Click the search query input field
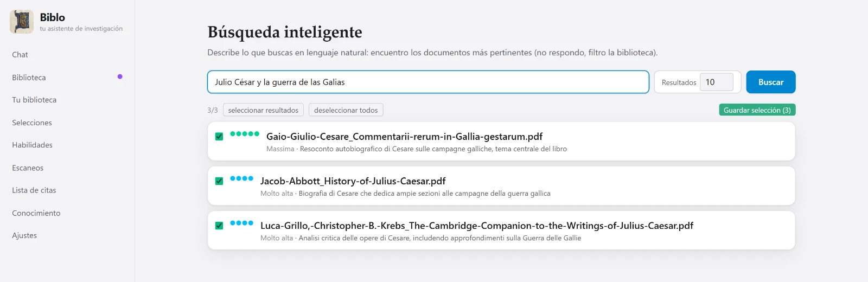Image resolution: width=868 pixels, height=282 pixels. pos(428,82)
